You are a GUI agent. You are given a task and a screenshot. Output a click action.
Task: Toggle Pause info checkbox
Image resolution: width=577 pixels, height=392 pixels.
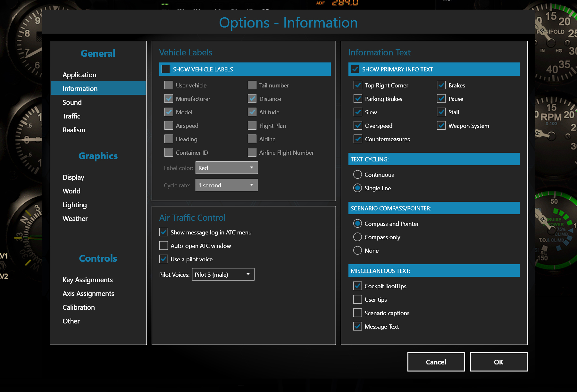[x=441, y=99]
